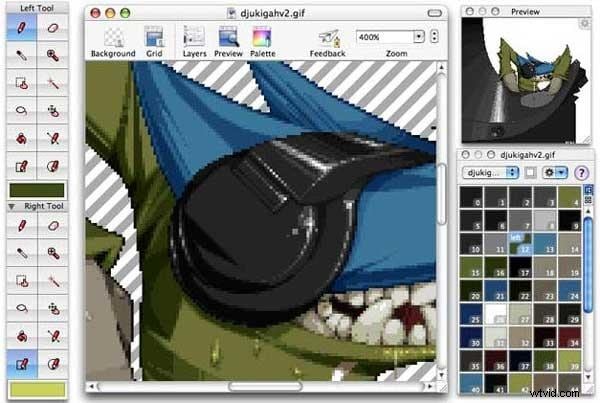The image size is (600, 403).
Task: Open the Layers toolbar item
Action: [x=194, y=42]
